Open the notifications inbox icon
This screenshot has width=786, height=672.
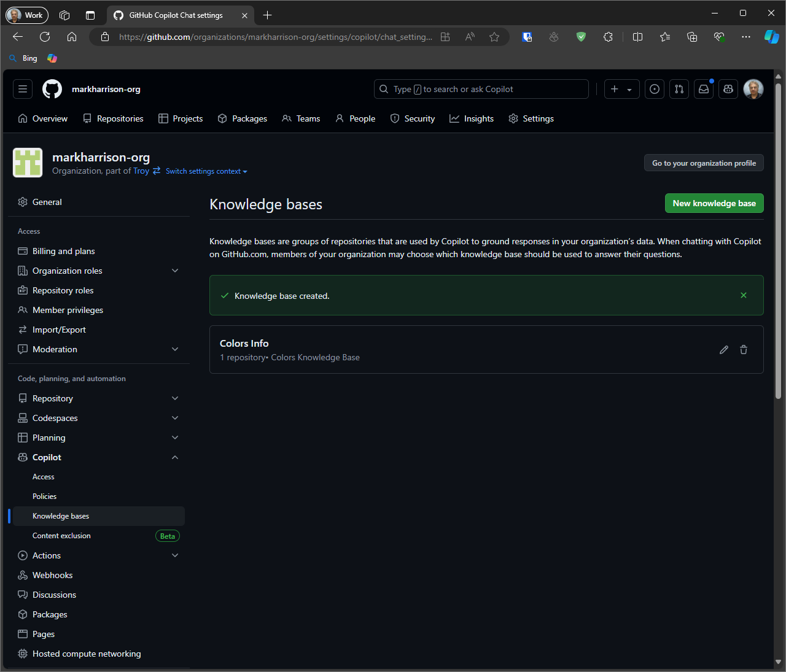pyautogui.click(x=704, y=89)
